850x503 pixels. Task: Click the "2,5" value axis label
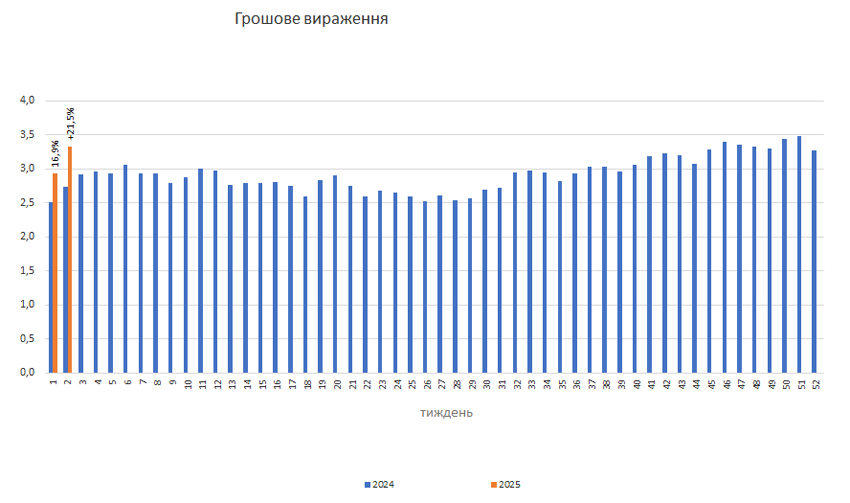27,203
